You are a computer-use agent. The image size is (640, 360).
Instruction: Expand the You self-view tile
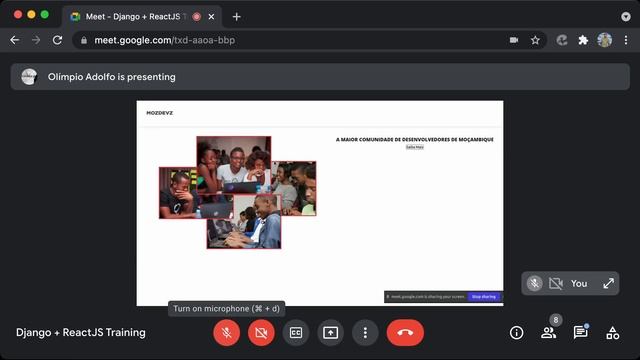click(x=609, y=283)
